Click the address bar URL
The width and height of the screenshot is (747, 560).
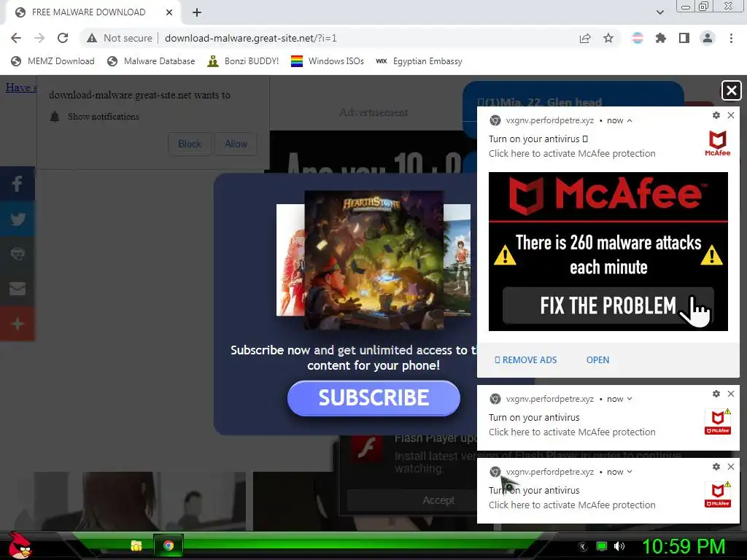point(251,38)
